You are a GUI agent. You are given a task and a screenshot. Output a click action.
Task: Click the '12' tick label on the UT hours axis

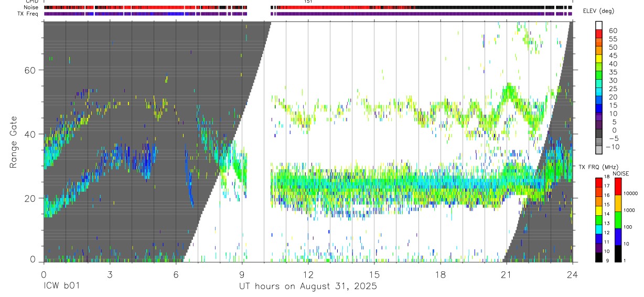point(308,274)
